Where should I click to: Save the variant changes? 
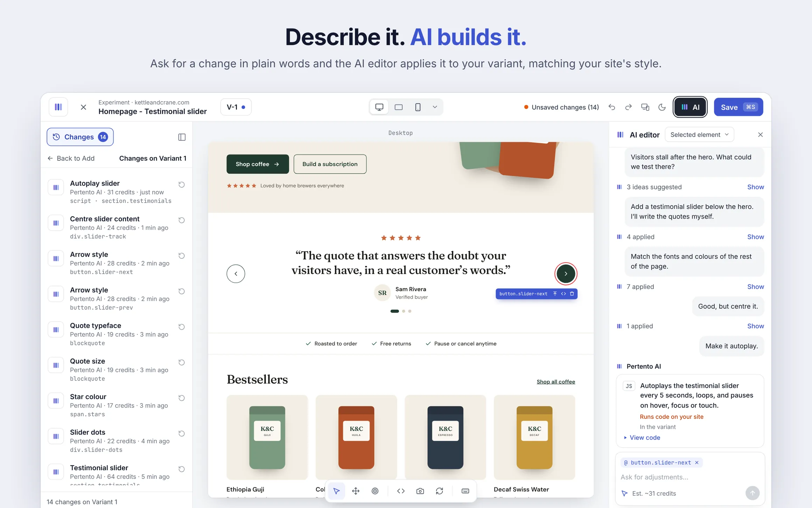click(738, 107)
